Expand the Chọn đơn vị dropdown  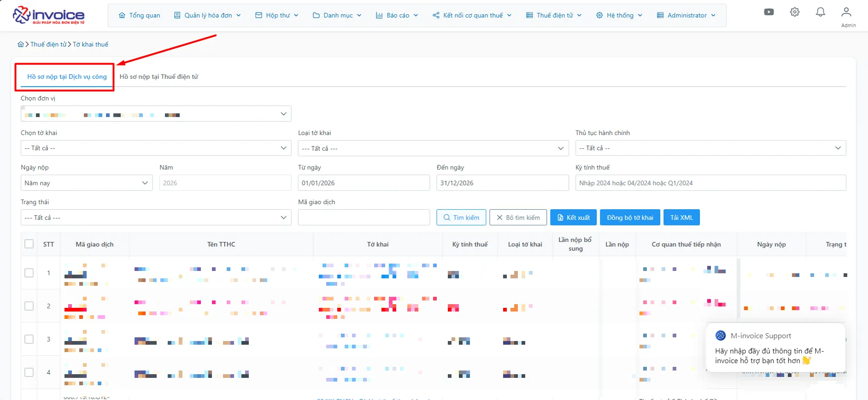coord(156,114)
